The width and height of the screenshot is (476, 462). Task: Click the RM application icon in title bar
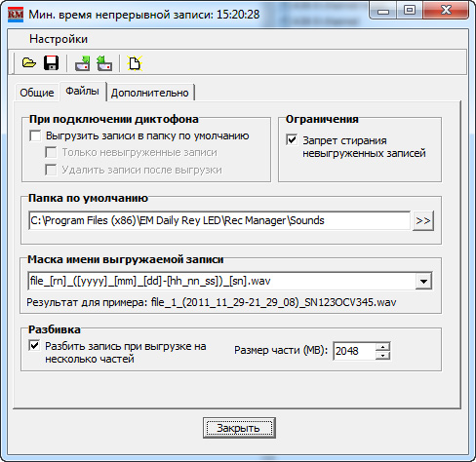[16, 15]
